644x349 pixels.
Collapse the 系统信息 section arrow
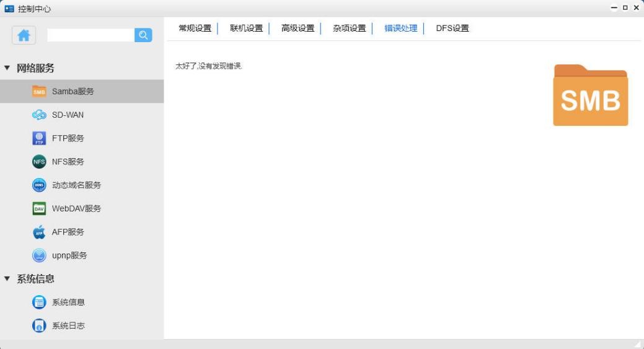[7, 279]
